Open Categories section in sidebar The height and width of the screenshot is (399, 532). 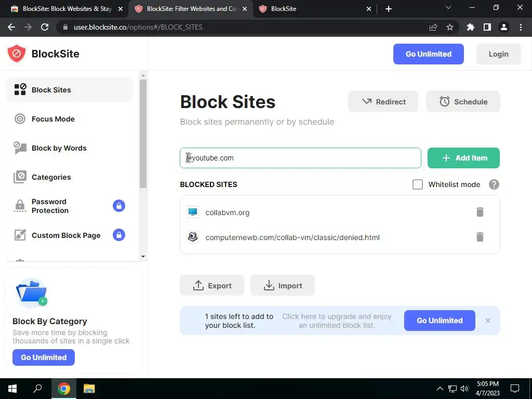point(69,177)
